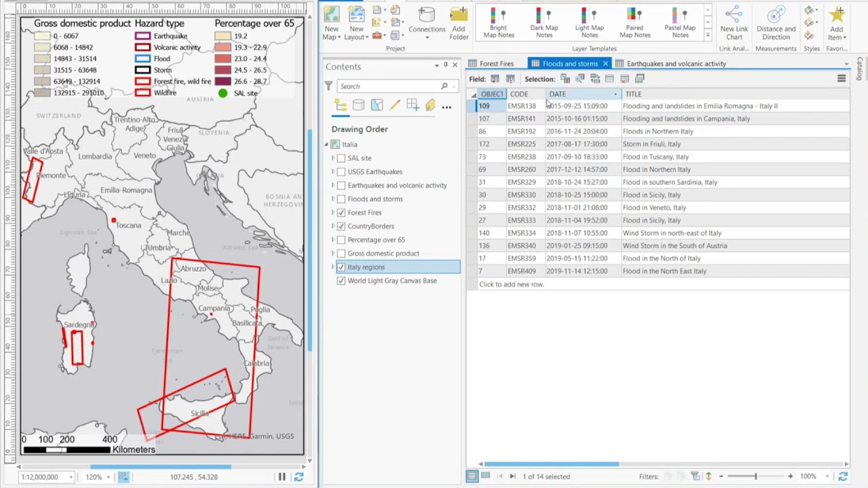The width and height of the screenshot is (868, 488).
Task: Expand the USGS Earthquakes layer
Action: [x=333, y=171]
